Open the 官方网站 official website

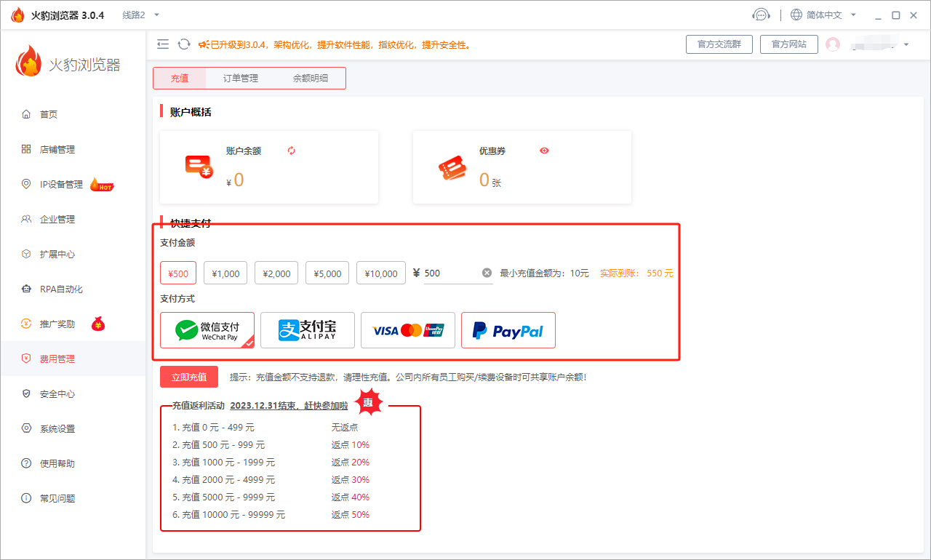click(788, 44)
